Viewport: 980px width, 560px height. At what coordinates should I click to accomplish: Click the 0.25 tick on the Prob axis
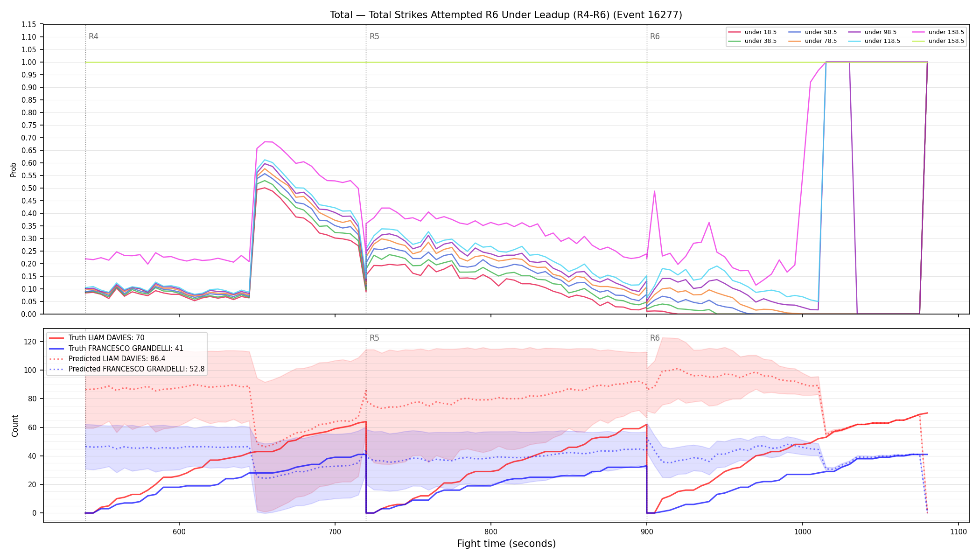pos(29,251)
